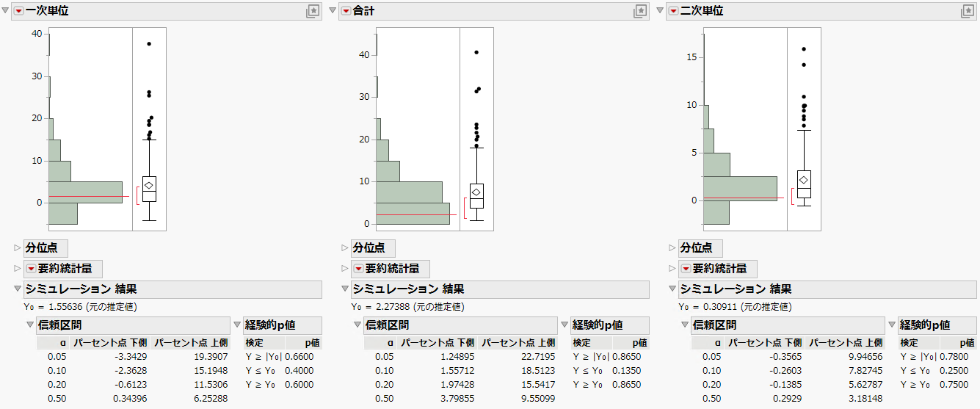Collapse 経験的p値 table under 一次単位

(237, 325)
